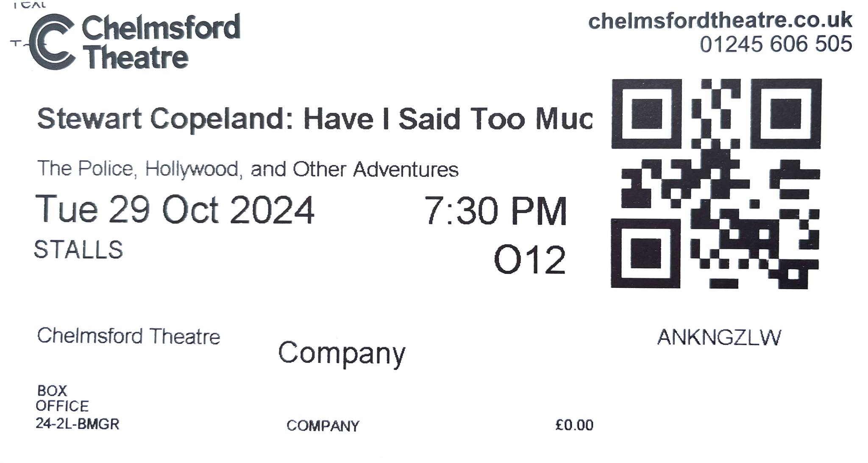
Task: Select the STALLS seating area label
Action: click(x=78, y=250)
